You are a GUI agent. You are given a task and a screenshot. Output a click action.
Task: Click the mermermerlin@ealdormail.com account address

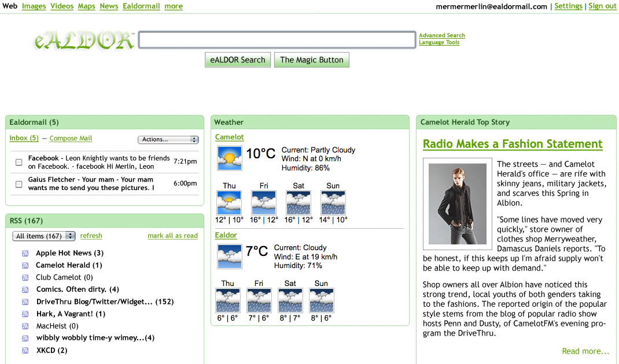click(492, 6)
